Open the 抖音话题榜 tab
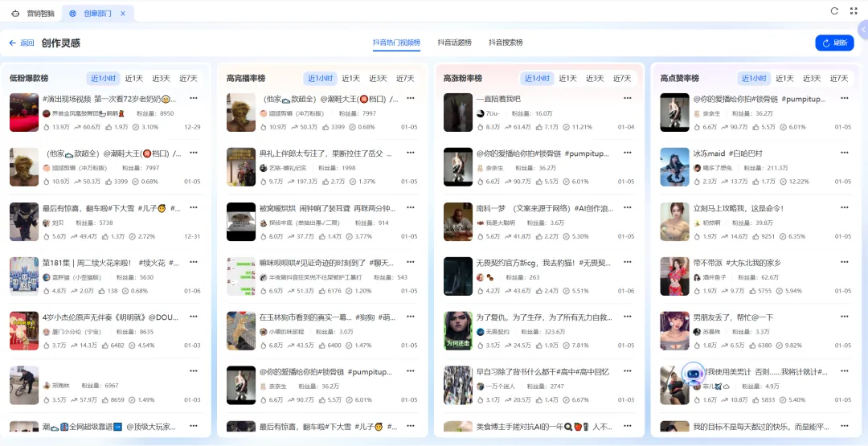Viewport: 868px width, 446px height. (x=454, y=43)
